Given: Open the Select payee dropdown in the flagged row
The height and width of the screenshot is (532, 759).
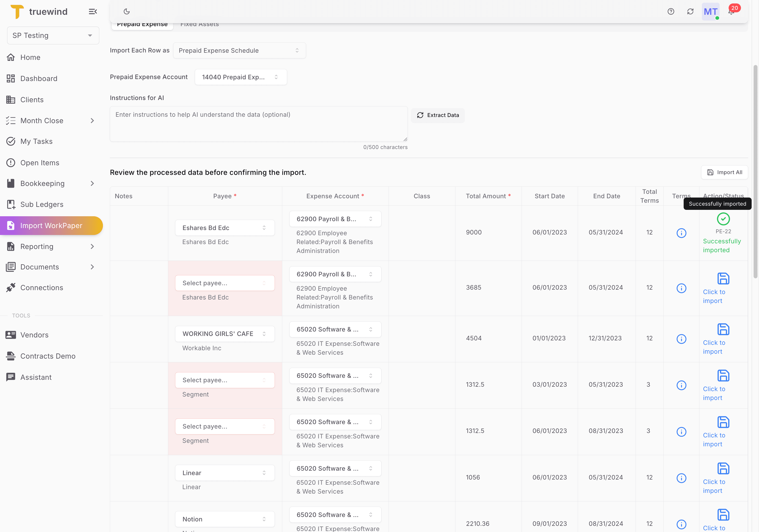Looking at the screenshot, I should (225, 283).
